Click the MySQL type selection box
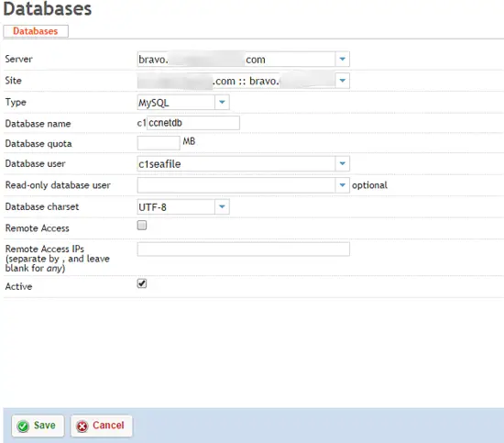 coord(176,103)
